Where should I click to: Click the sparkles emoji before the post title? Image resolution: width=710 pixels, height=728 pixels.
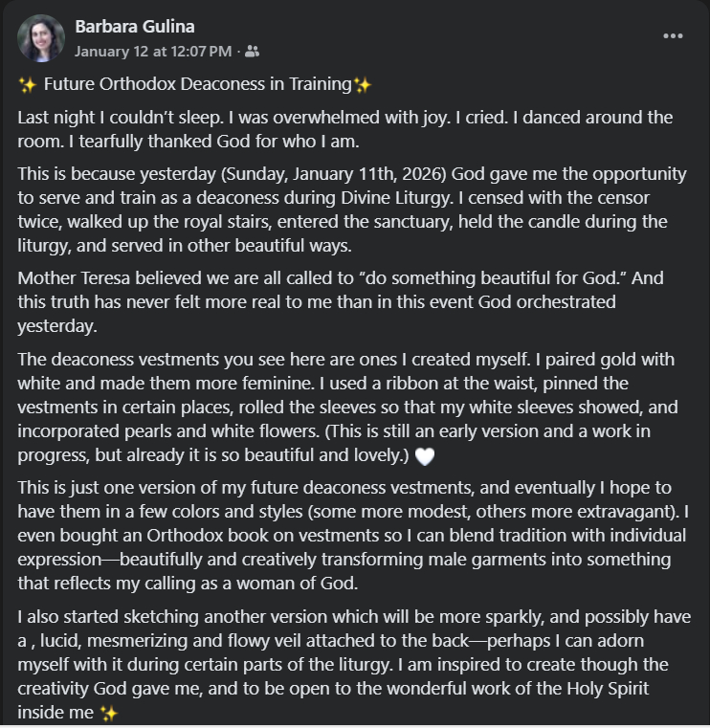tap(28, 84)
